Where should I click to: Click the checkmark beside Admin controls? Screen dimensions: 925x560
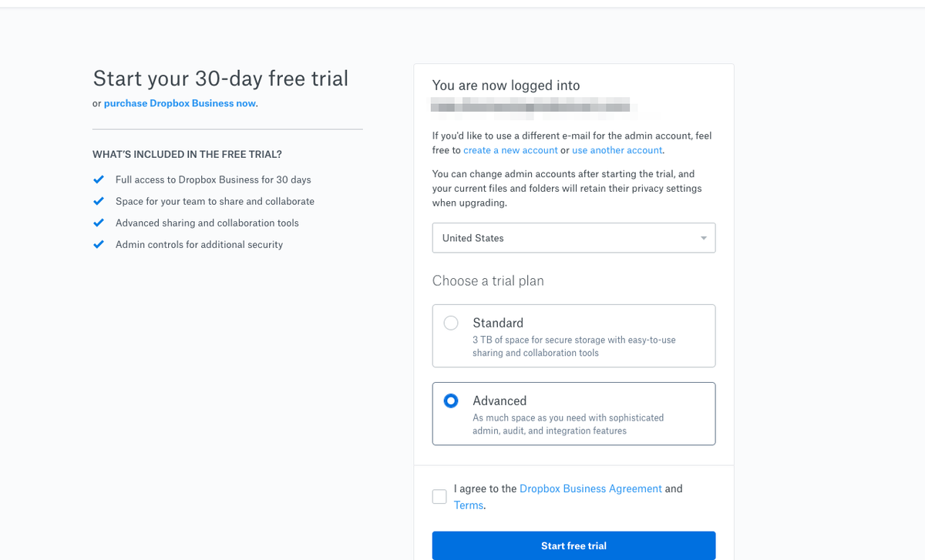click(98, 244)
